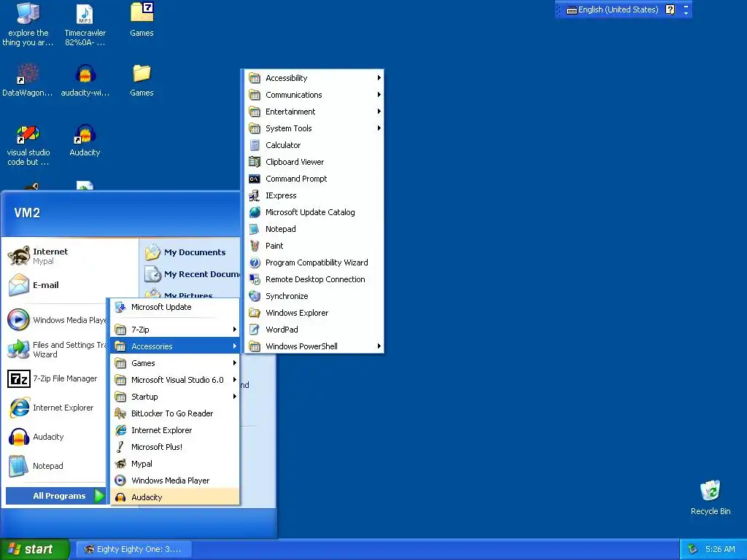Open Calculator from Accessories menu
This screenshot has width=747, height=560.
(314, 145)
